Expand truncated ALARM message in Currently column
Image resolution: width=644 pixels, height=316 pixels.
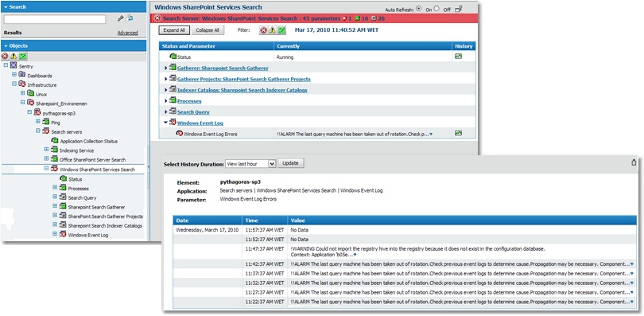(431, 135)
